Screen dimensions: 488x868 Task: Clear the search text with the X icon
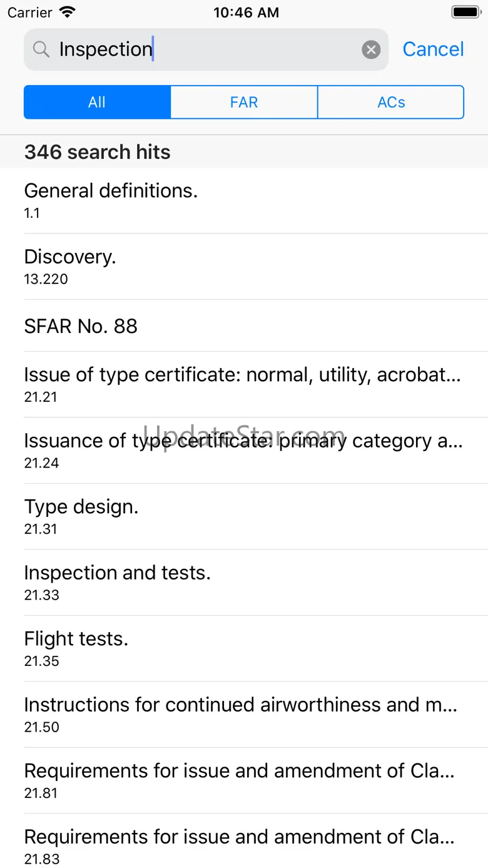(371, 49)
